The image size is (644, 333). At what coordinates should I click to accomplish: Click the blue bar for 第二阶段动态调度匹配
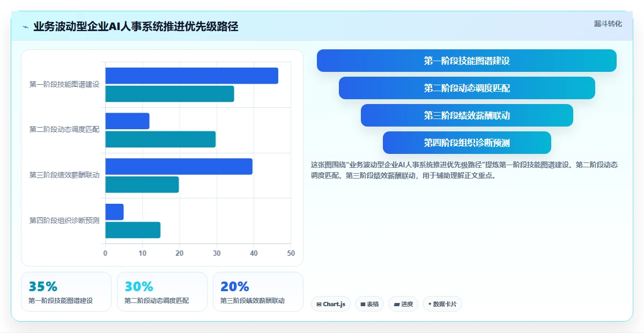point(127,121)
